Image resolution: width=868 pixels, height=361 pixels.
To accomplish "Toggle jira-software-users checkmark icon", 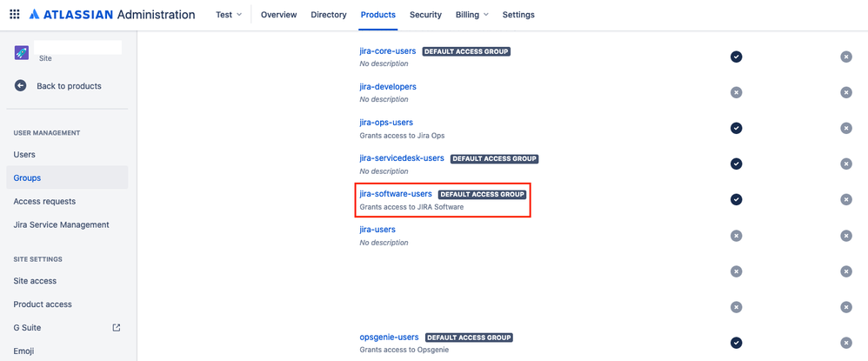I will [736, 199].
